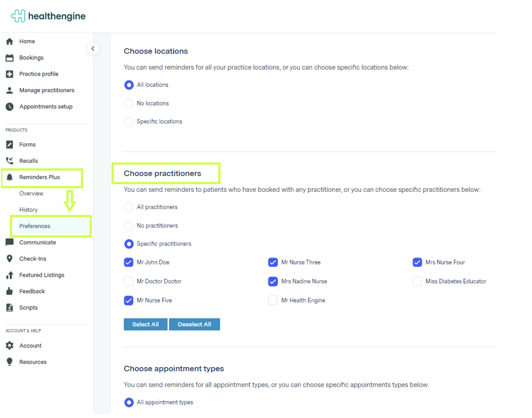Click the Account gear icon
The image size is (532, 418).
(9, 345)
